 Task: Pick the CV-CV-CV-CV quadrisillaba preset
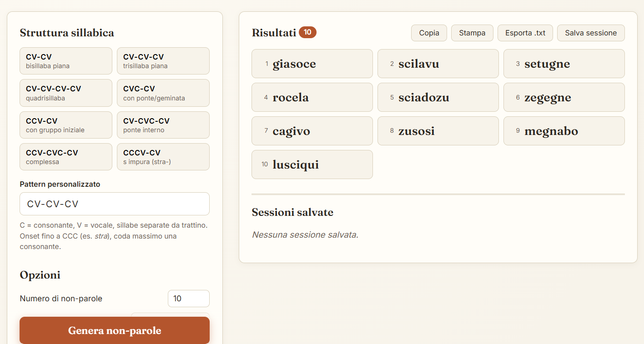(x=66, y=93)
